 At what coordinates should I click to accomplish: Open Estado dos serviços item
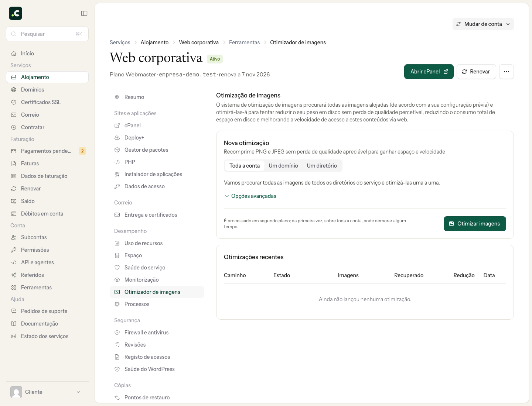[47, 336]
